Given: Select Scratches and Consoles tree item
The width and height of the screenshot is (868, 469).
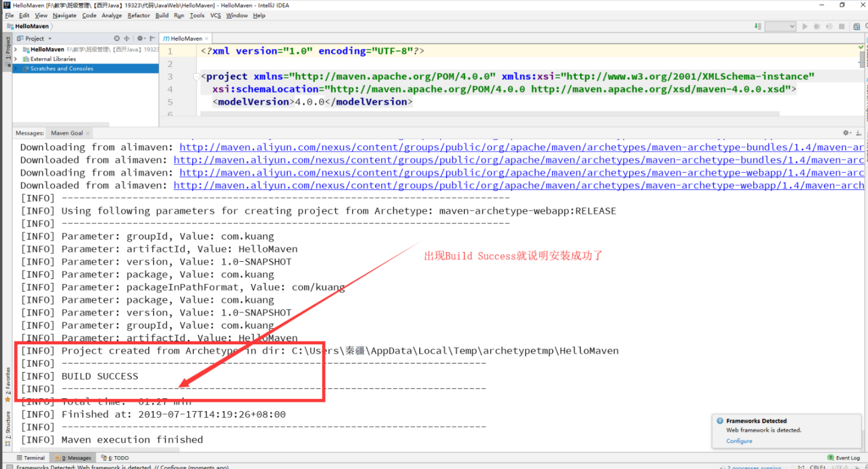Looking at the screenshot, I should click(85, 69).
